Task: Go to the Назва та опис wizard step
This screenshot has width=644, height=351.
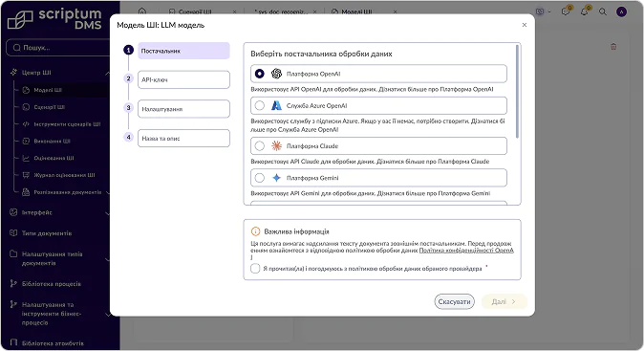Action: [183, 139]
